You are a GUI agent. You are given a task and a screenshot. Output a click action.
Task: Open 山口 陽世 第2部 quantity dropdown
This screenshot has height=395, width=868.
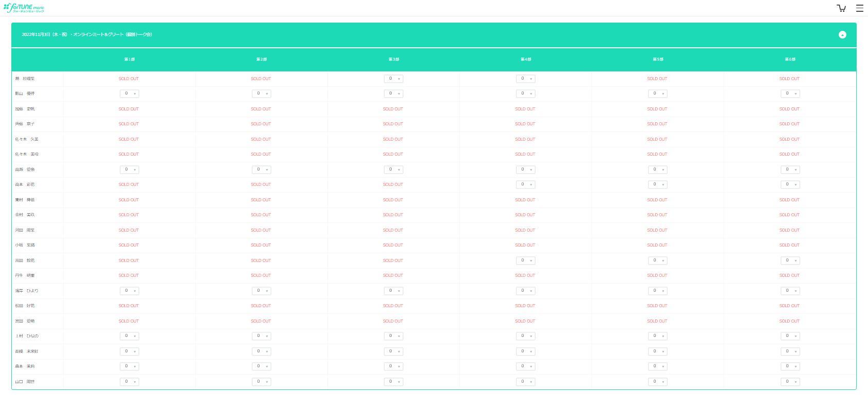(262, 382)
